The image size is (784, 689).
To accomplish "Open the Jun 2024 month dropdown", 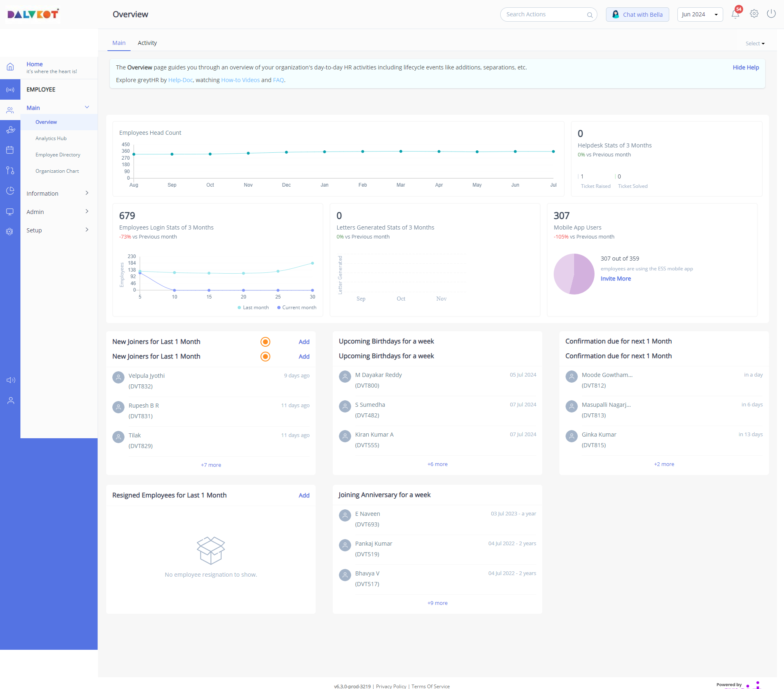I will [699, 15].
